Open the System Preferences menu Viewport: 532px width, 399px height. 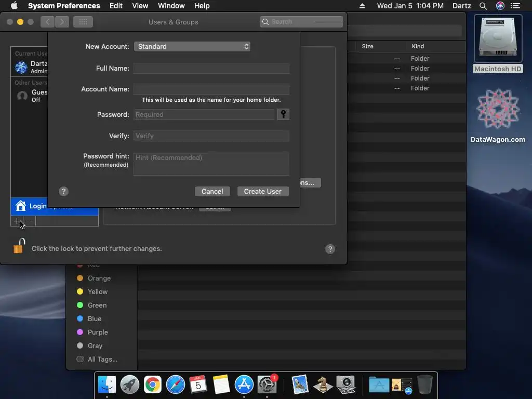(x=64, y=6)
